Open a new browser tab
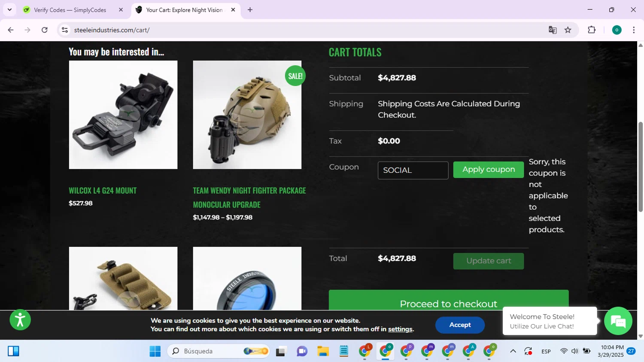The width and height of the screenshot is (644, 362). pos(250,10)
